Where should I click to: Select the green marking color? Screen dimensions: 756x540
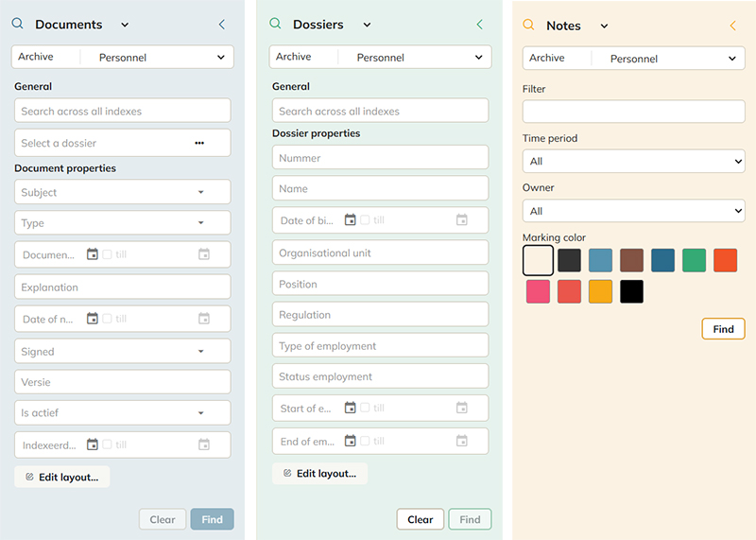pos(695,260)
